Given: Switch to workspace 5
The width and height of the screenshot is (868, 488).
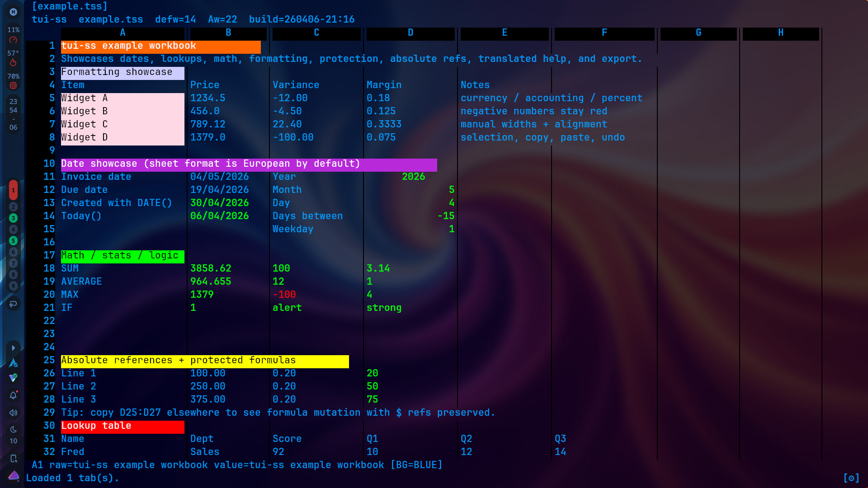Looking at the screenshot, I should click(x=13, y=241).
